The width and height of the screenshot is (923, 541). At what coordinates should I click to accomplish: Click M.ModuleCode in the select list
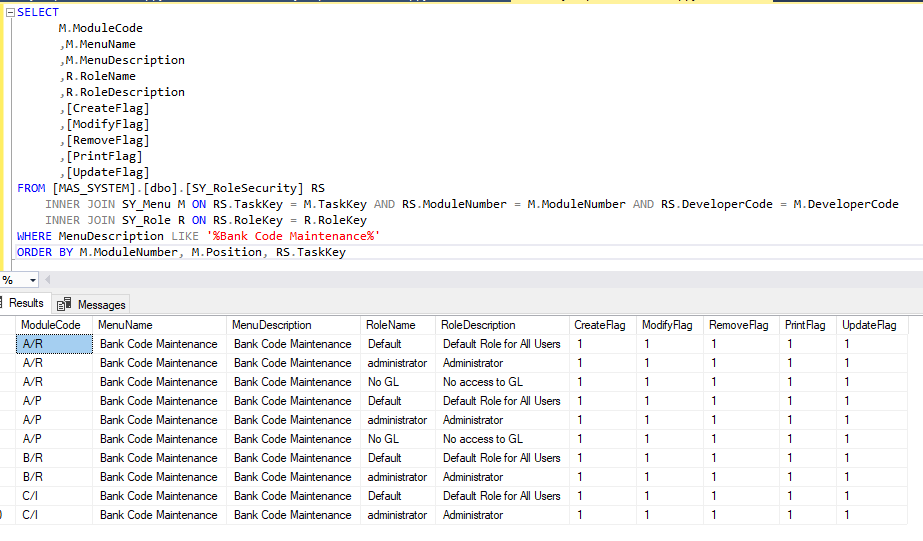point(100,28)
